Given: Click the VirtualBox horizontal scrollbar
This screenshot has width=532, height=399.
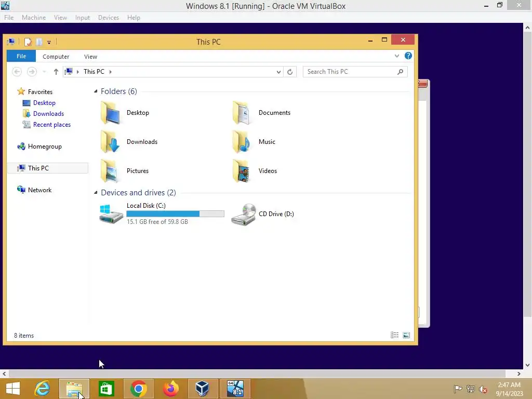Looking at the screenshot, I should [257, 374].
